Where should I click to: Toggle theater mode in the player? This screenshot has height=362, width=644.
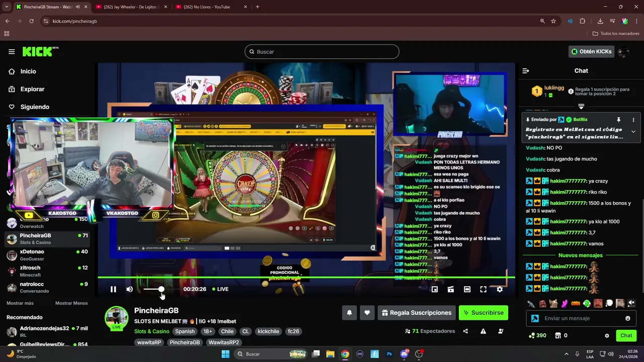coord(467,289)
